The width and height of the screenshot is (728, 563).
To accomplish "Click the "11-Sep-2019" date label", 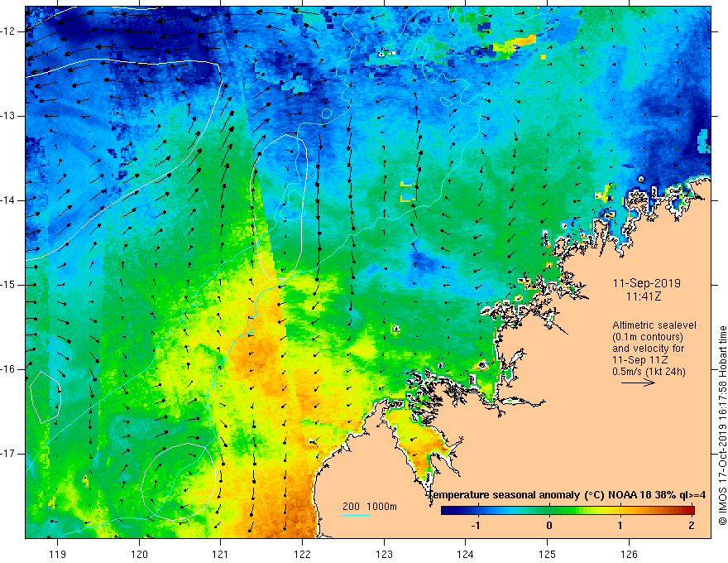I will tap(646, 283).
